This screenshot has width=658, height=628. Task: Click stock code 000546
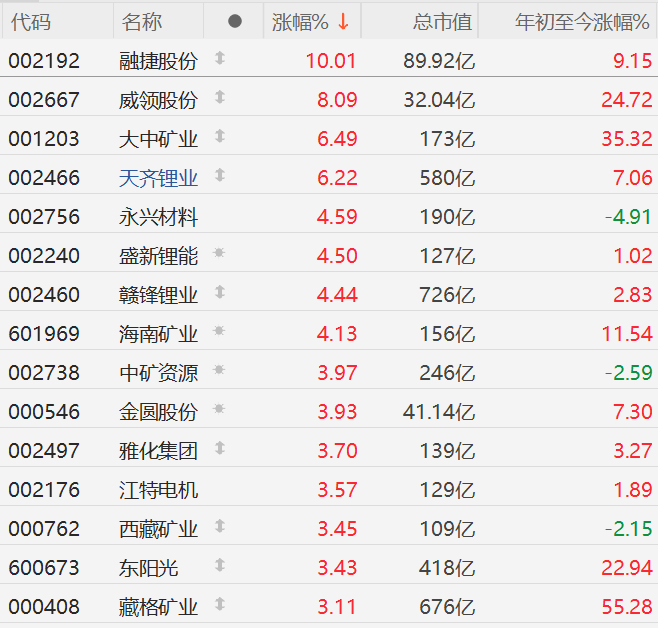(44, 412)
